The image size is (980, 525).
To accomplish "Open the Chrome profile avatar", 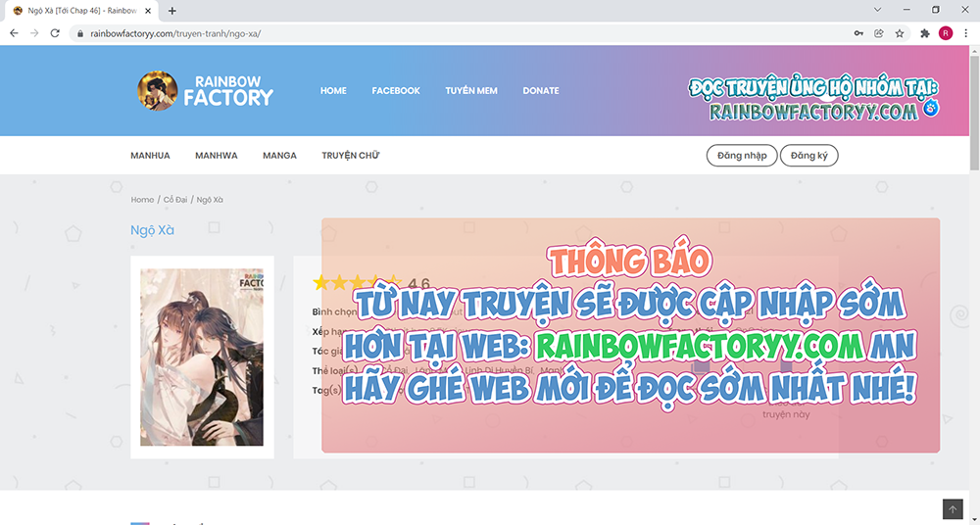I will tap(945, 32).
